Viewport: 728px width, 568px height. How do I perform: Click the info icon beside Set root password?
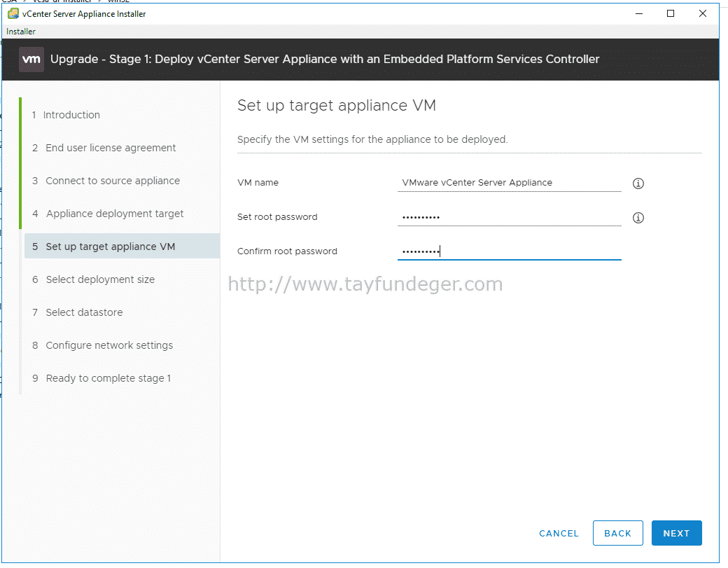[638, 218]
